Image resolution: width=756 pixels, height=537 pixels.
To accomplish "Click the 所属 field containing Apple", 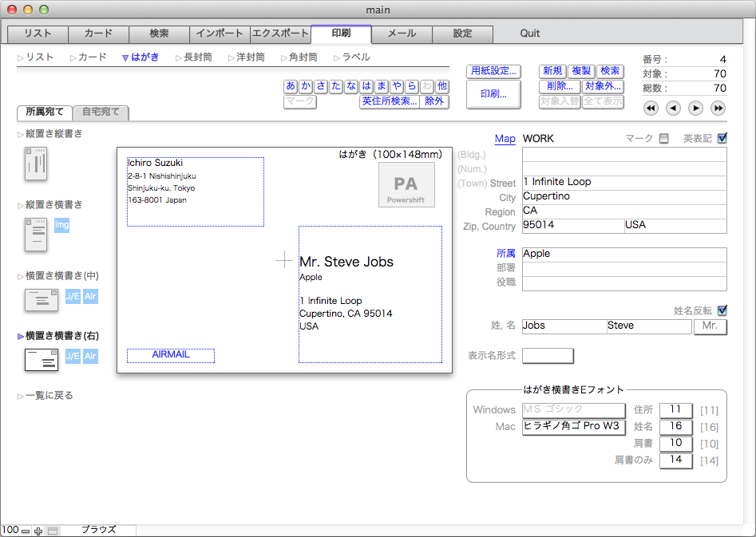I will 624,254.
